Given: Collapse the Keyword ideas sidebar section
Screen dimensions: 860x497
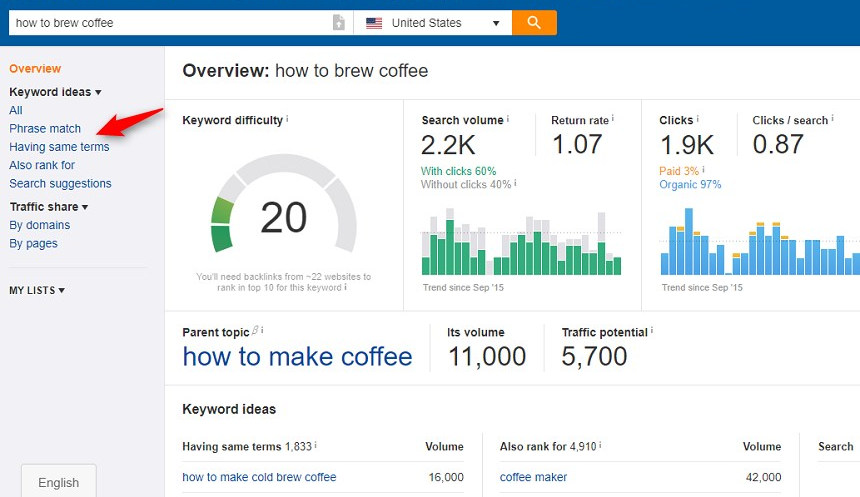Looking at the screenshot, I should (55, 92).
